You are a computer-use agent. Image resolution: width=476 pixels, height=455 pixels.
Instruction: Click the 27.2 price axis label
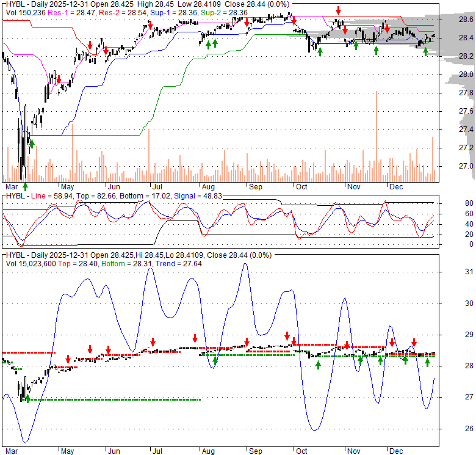[466, 148]
